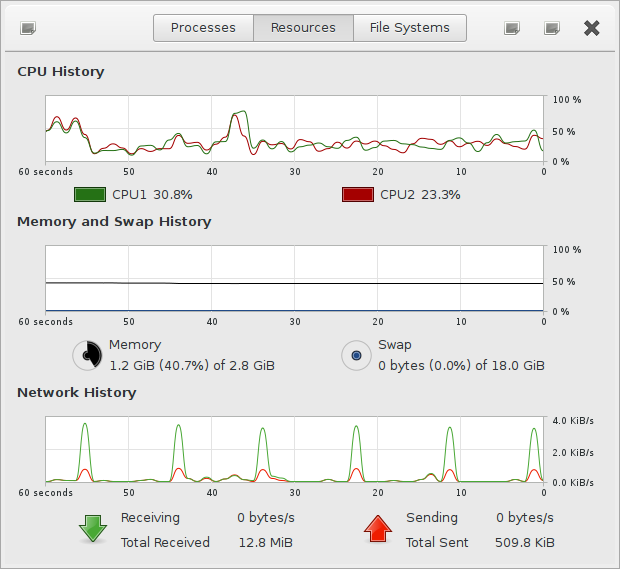Click the CPU2 red color swatch
This screenshot has width=620, height=569.
click(x=358, y=195)
